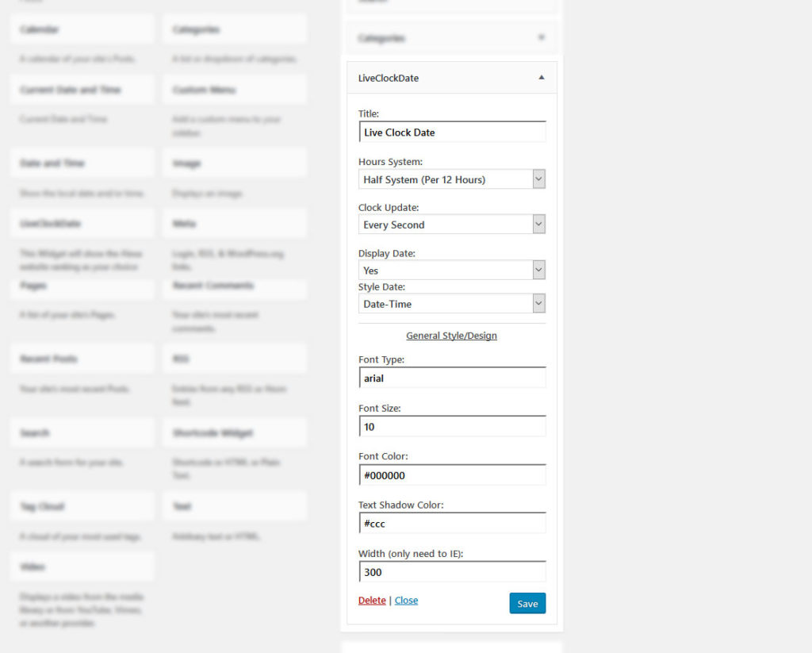This screenshot has height=653, width=812.
Task: Open the Hours System dropdown
Action: click(x=452, y=179)
